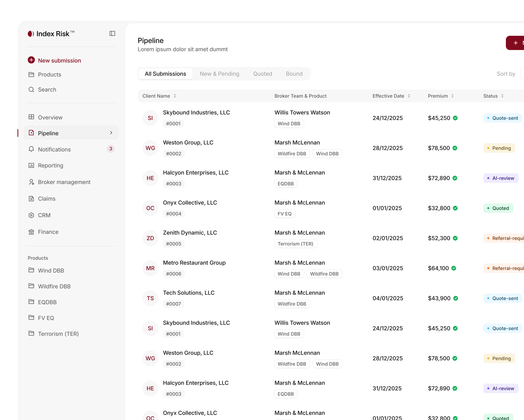
Task: Open the Reporting chart icon
Action: pyautogui.click(x=31, y=165)
